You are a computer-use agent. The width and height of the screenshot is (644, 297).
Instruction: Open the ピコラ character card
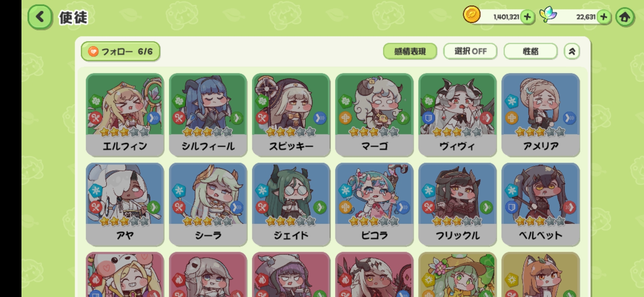[x=374, y=205]
